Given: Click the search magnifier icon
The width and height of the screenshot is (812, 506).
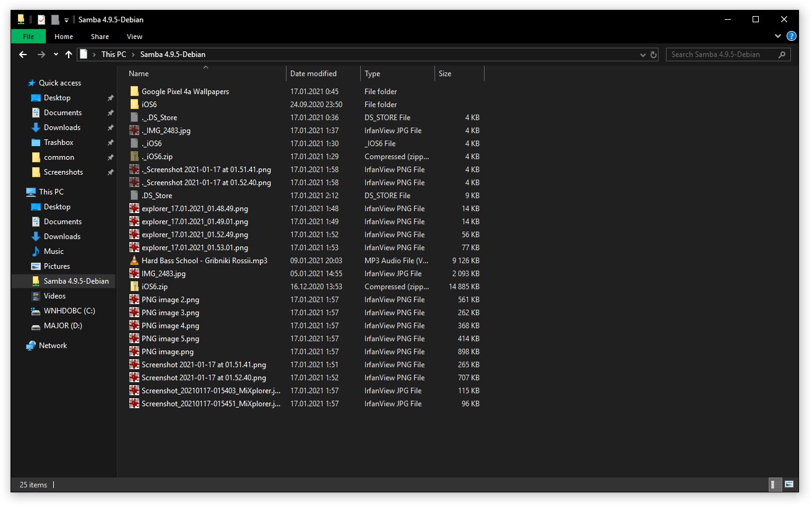Looking at the screenshot, I should click(782, 55).
